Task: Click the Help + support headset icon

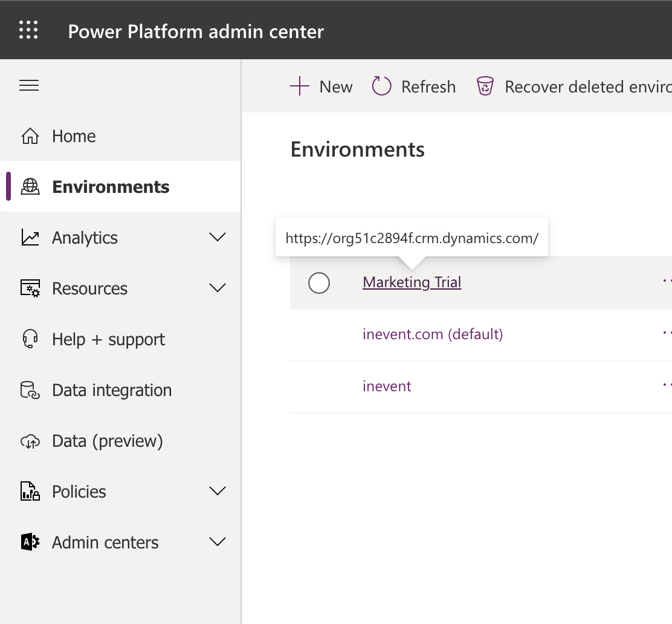Action: click(30, 339)
